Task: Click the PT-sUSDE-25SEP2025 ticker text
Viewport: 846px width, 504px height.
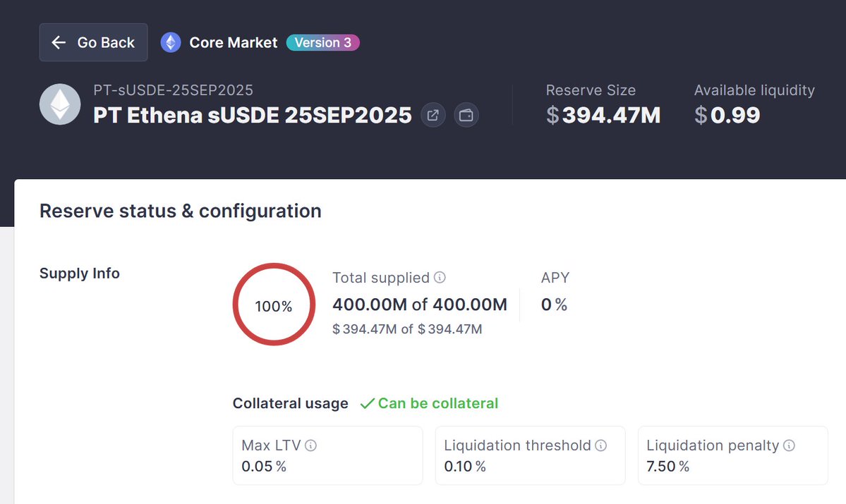Action: click(173, 90)
